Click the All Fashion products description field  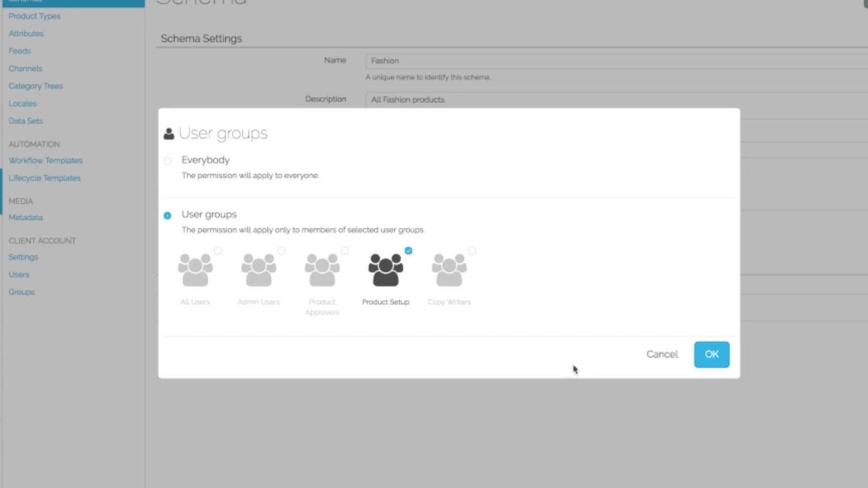pyautogui.click(x=497, y=99)
